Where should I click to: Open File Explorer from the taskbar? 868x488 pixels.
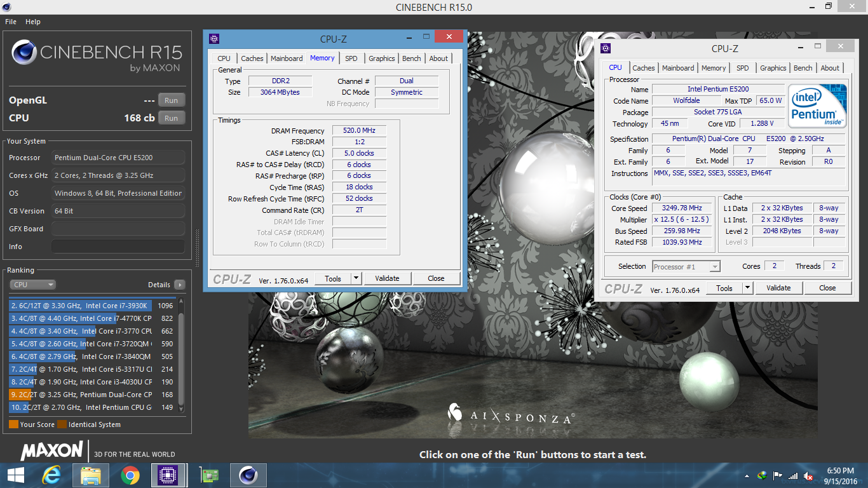coord(91,475)
